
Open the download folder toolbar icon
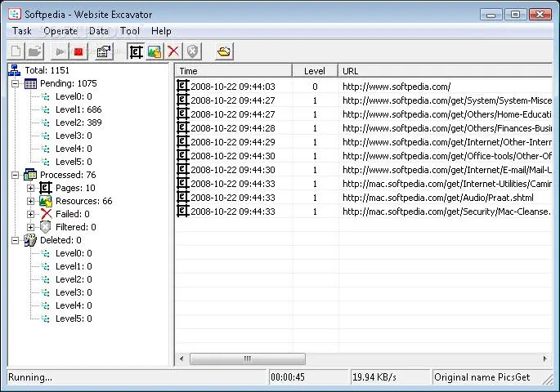click(224, 51)
